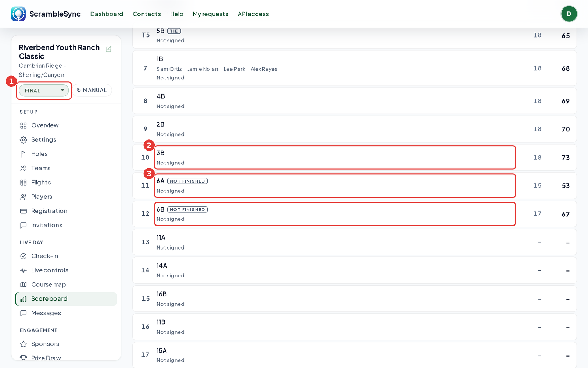Click the Course map icon
This screenshot has width=588, height=368.
click(24, 284)
